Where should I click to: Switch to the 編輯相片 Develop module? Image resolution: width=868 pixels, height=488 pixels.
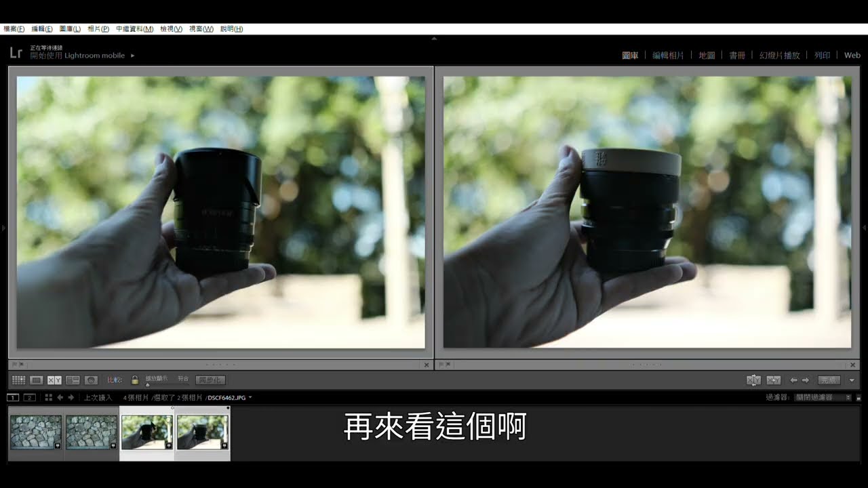668,56
